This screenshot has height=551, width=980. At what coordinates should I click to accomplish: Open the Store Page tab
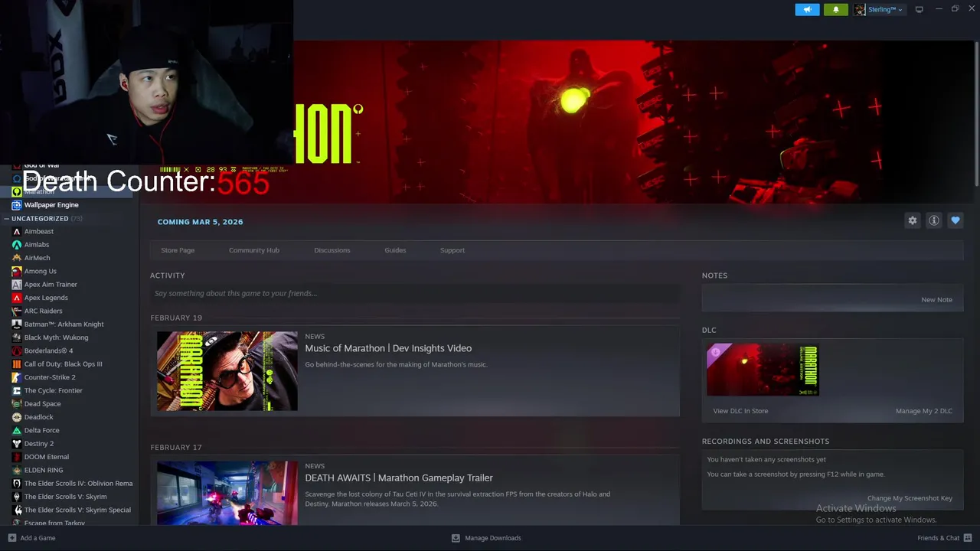coord(178,250)
